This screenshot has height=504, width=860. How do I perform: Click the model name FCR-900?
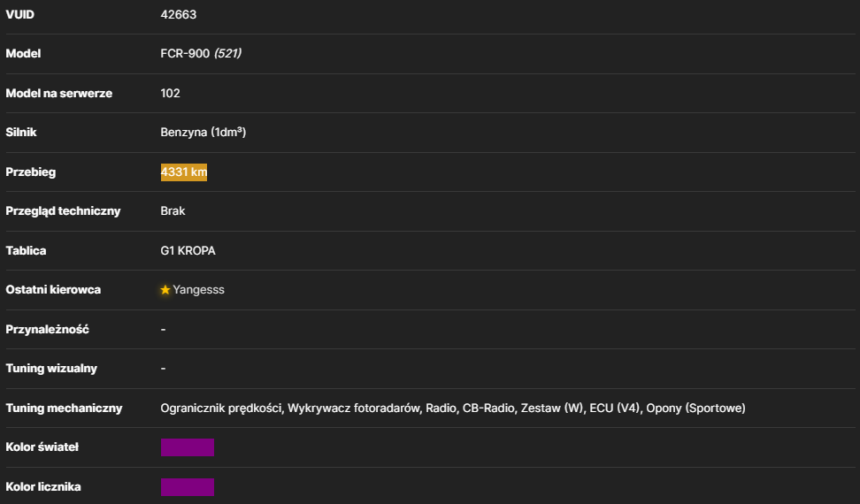185,54
